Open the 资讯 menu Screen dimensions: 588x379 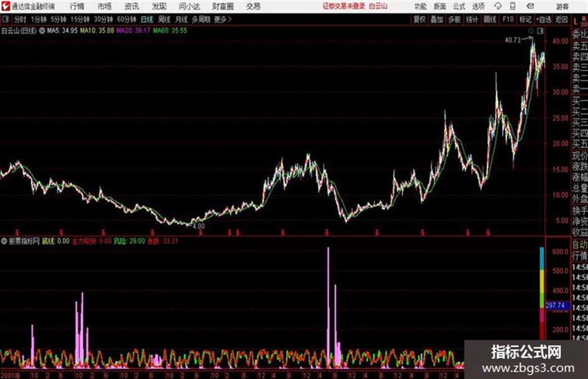click(x=132, y=6)
